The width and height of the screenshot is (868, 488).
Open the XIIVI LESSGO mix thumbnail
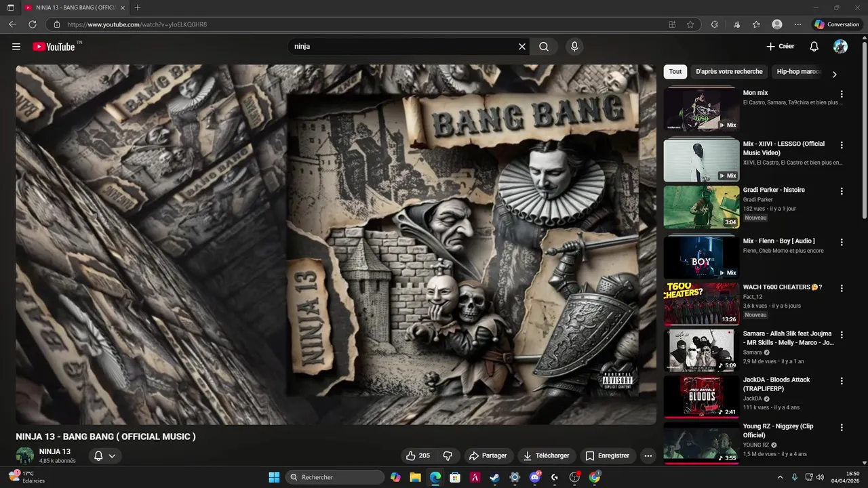click(x=701, y=161)
